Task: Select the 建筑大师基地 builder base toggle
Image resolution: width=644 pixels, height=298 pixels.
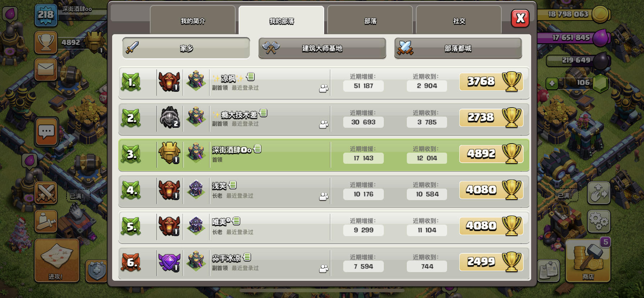Action: coord(322,48)
